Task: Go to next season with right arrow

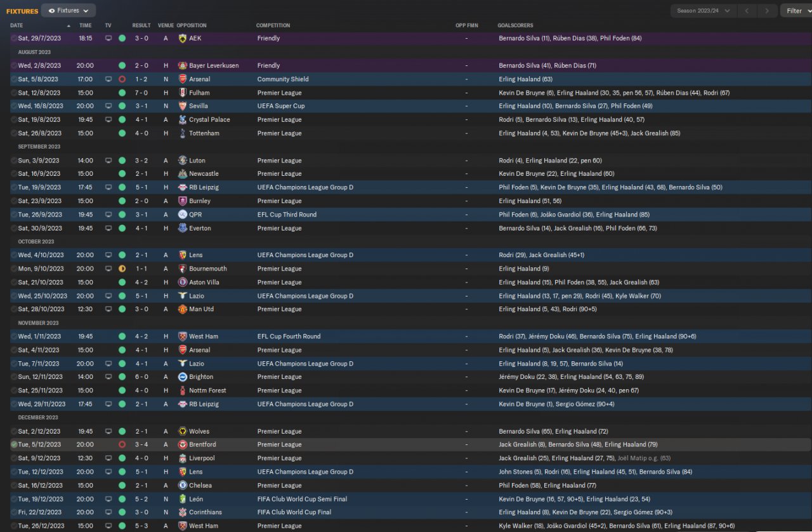Action: coord(767,11)
